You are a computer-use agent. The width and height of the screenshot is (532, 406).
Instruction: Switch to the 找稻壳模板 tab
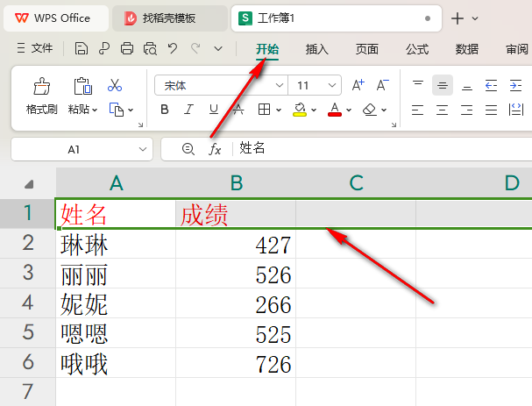[x=169, y=18]
